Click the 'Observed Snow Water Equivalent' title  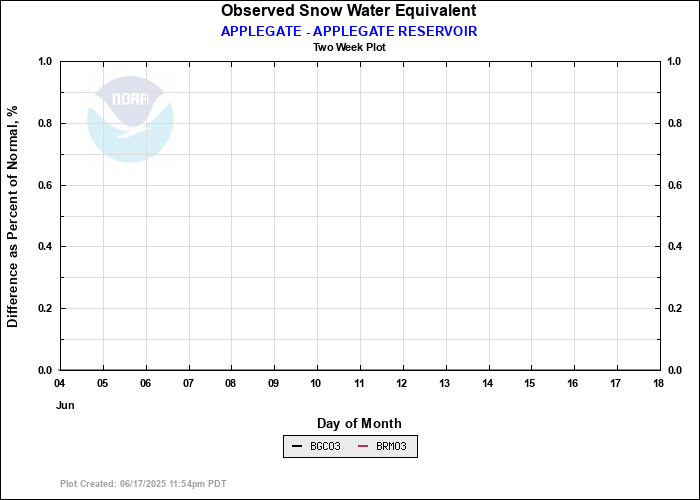point(349,10)
